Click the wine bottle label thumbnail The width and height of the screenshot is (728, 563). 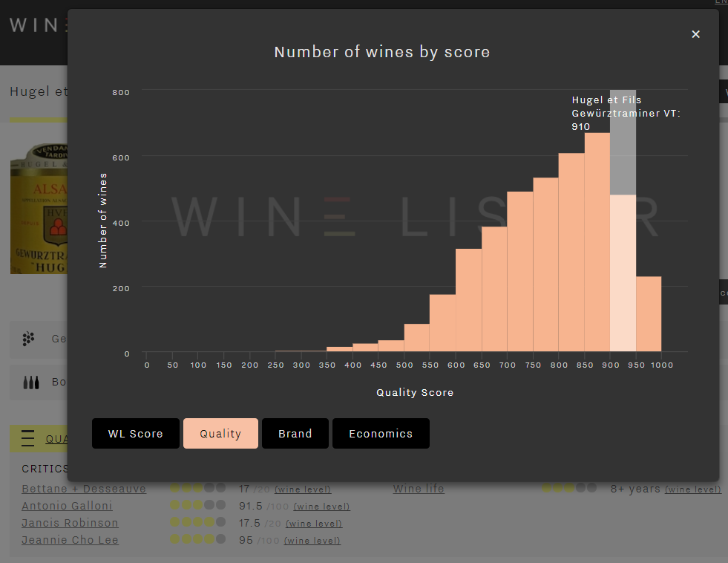[x=39, y=209]
